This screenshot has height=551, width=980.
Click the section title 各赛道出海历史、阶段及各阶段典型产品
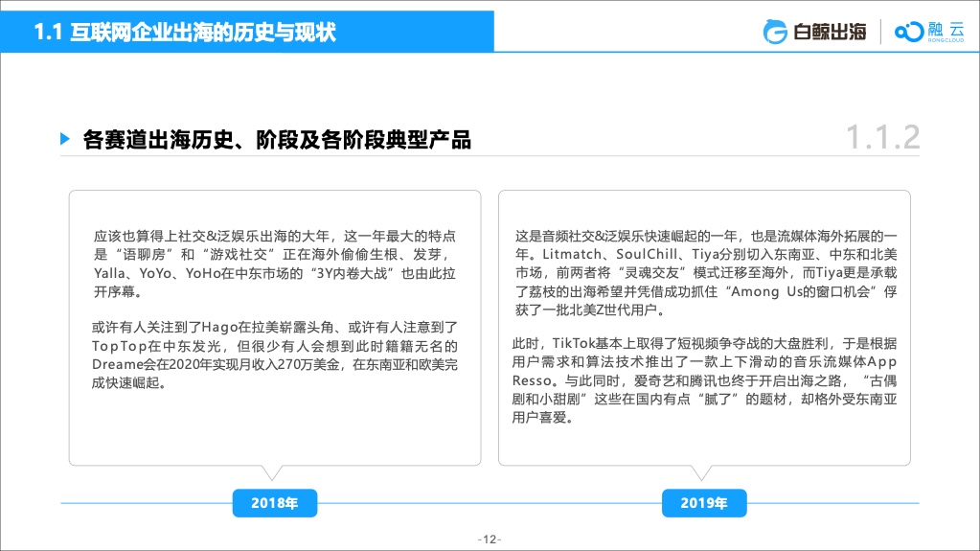(277, 140)
